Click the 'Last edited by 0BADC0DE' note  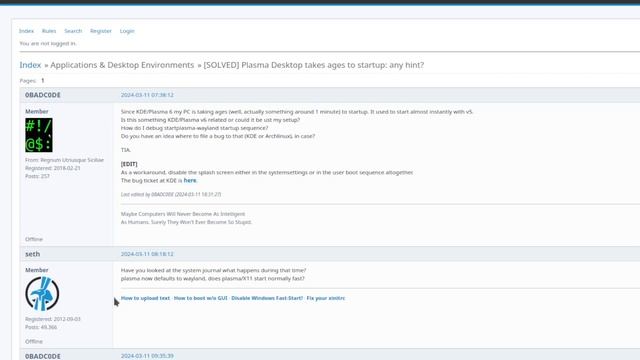click(x=171, y=194)
